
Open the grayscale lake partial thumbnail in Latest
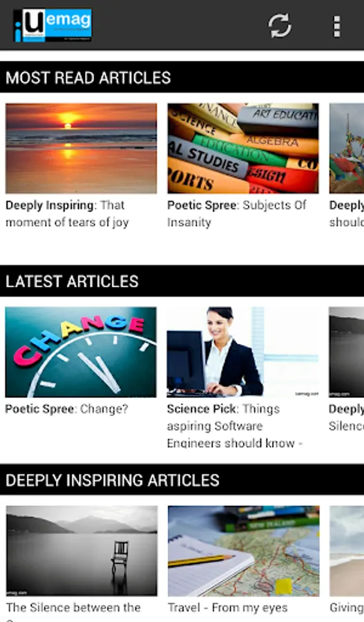(x=346, y=352)
